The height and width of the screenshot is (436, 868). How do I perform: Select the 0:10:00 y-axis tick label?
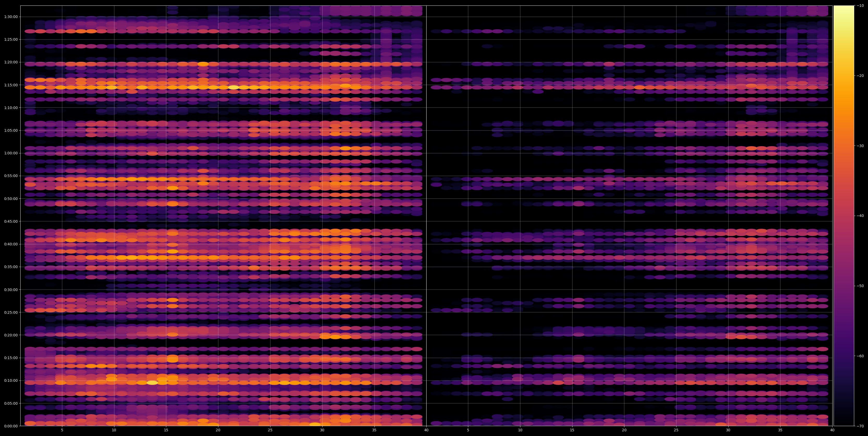[11, 380]
